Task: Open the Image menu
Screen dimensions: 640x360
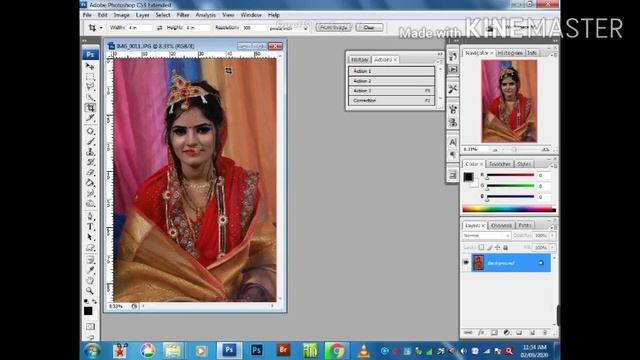Action: point(121,15)
